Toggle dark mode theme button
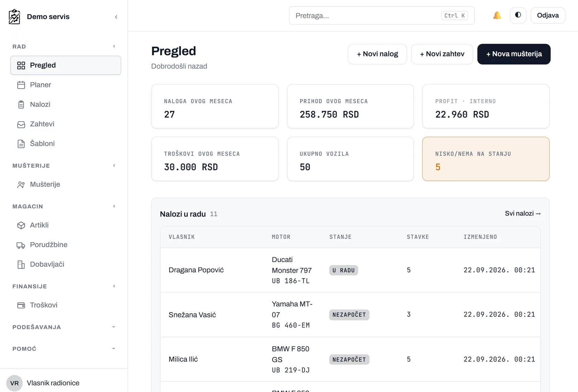Image resolution: width=578 pixels, height=392 pixels. [518, 15]
